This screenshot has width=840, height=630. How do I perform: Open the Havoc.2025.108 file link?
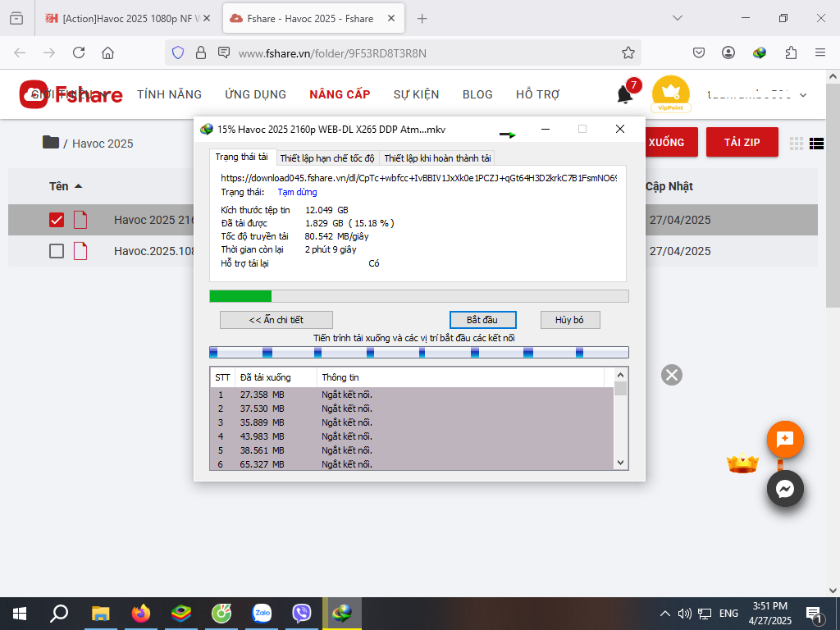[x=153, y=251]
